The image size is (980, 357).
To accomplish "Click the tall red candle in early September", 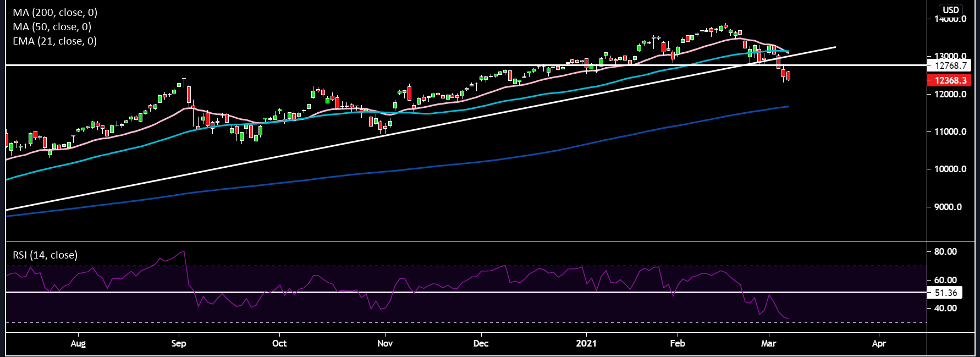I will pyautogui.click(x=189, y=95).
